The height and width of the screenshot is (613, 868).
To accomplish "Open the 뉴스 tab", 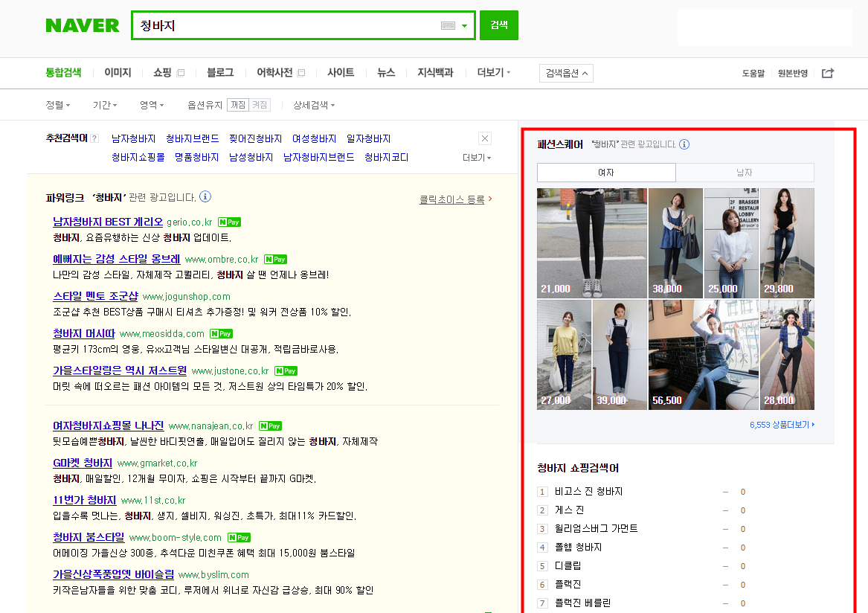I will pyautogui.click(x=386, y=73).
